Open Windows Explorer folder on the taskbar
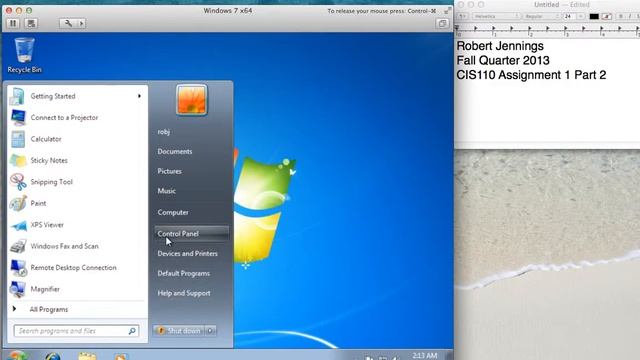This screenshot has height=360, width=640. [x=87, y=356]
